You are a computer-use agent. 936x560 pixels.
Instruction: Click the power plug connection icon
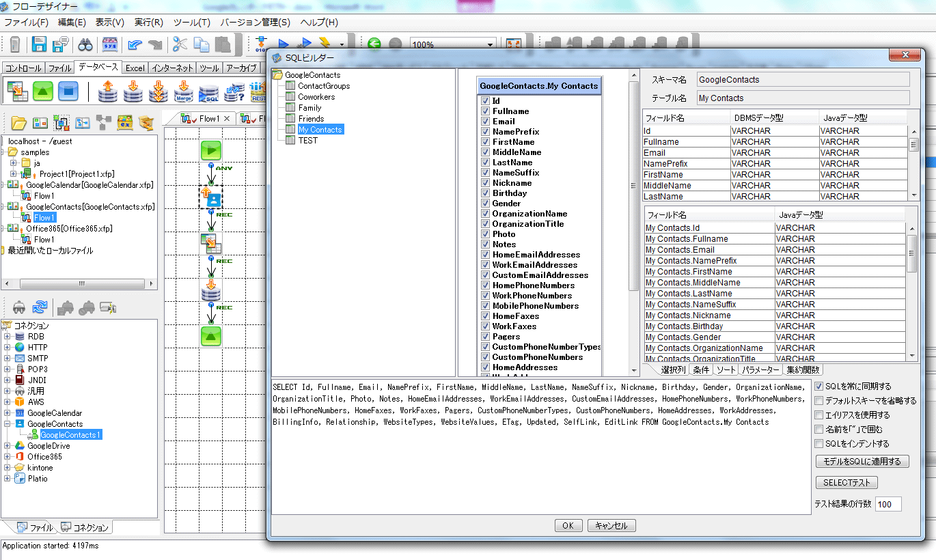[x=19, y=307]
